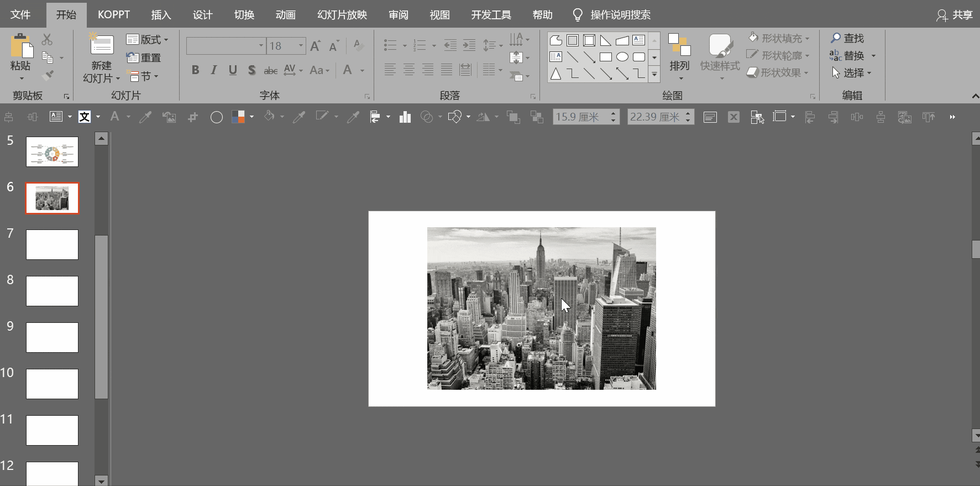Click the Share (共享) button
The image size is (980, 486).
955,15
